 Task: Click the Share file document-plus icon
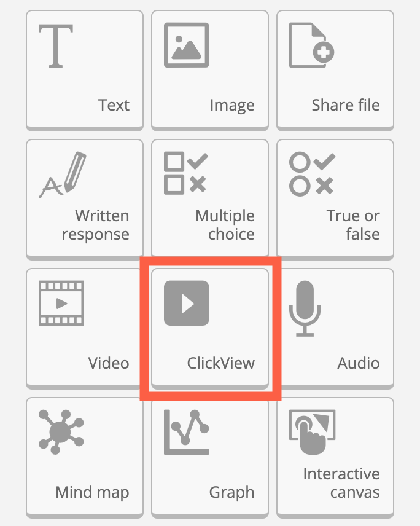point(312,45)
